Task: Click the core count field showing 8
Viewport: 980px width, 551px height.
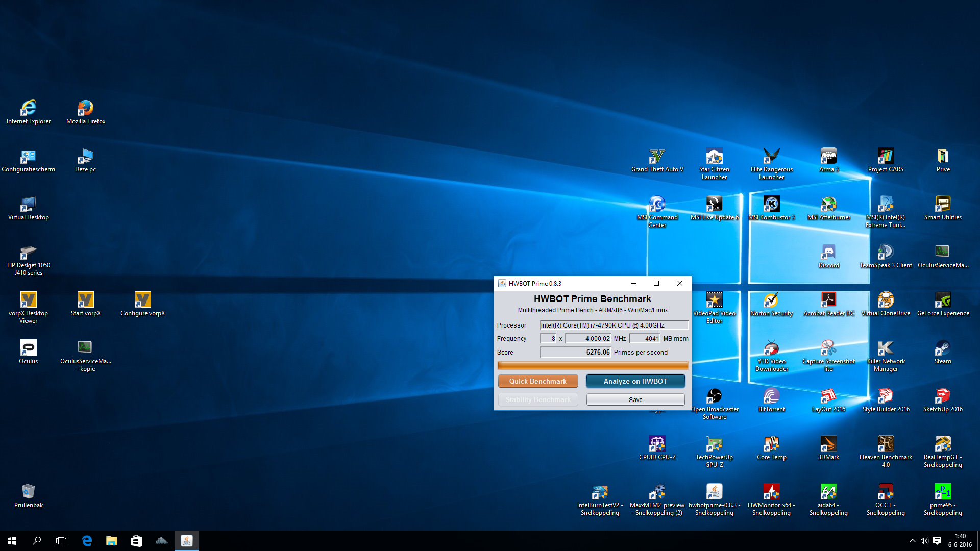Action: (549, 338)
